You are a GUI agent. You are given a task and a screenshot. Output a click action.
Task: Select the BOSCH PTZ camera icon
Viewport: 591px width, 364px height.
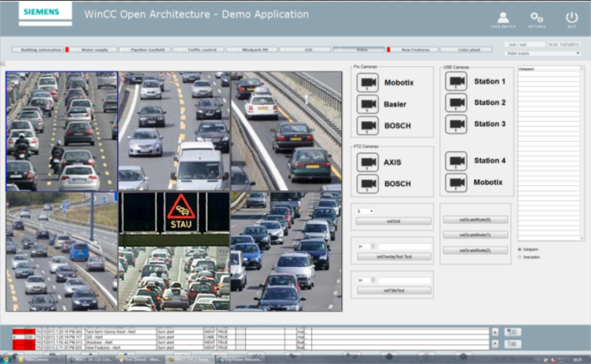tap(368, 183)
